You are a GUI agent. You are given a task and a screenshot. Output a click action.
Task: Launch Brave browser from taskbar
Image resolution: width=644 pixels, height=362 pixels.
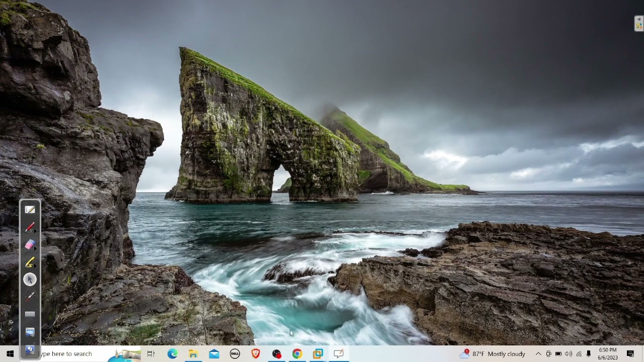click(256, 354)
